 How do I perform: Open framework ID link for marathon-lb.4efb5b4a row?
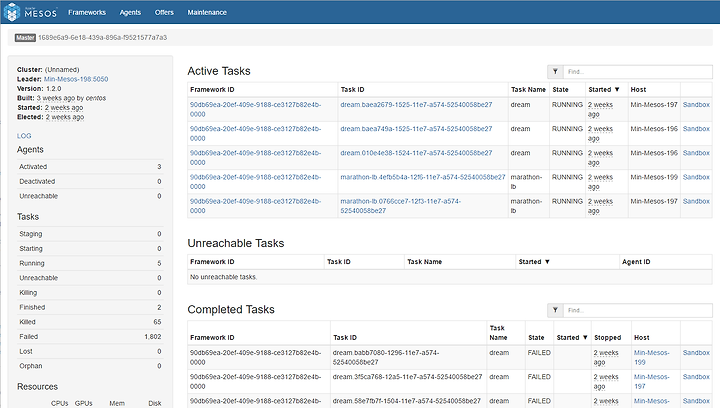[x=255, y=182]
